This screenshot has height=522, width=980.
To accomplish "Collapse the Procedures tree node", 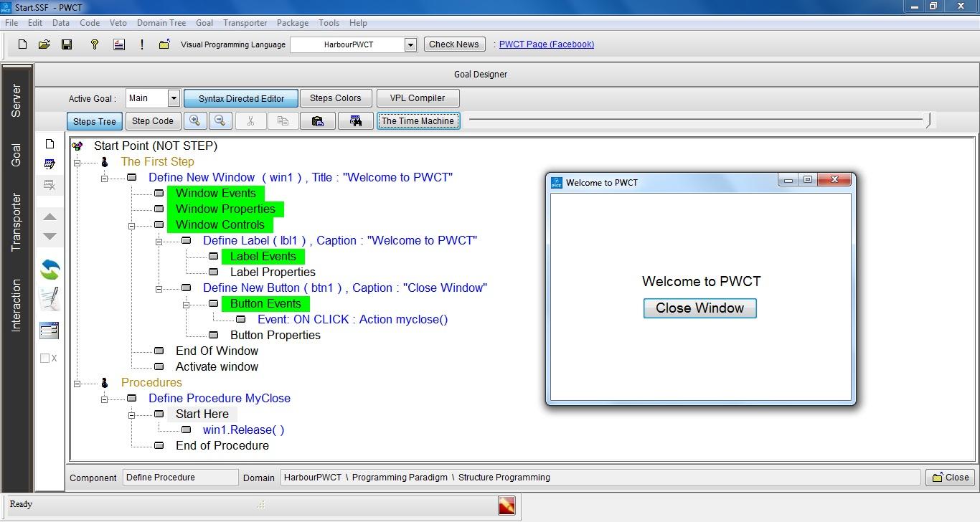I will (x=77, y=383).
